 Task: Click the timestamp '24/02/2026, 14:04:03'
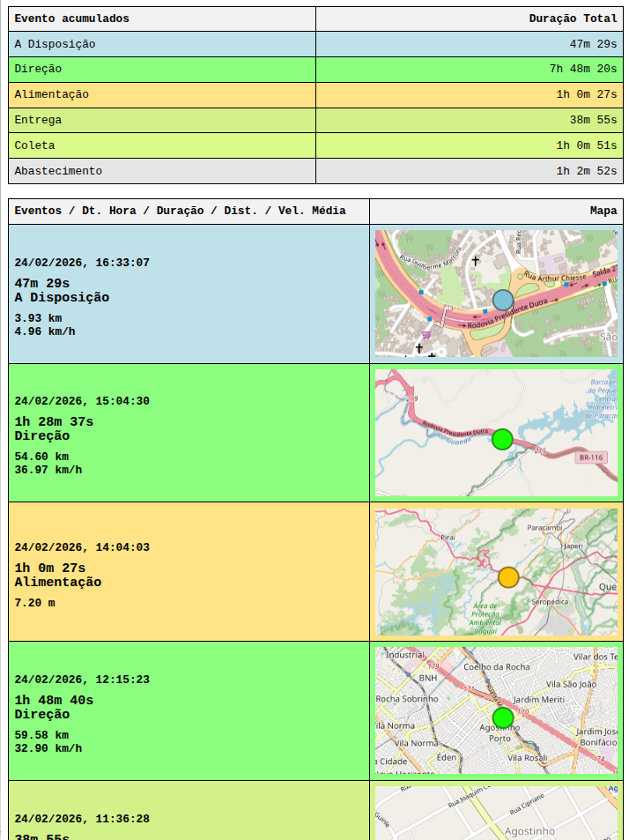[x=82, y=547]
